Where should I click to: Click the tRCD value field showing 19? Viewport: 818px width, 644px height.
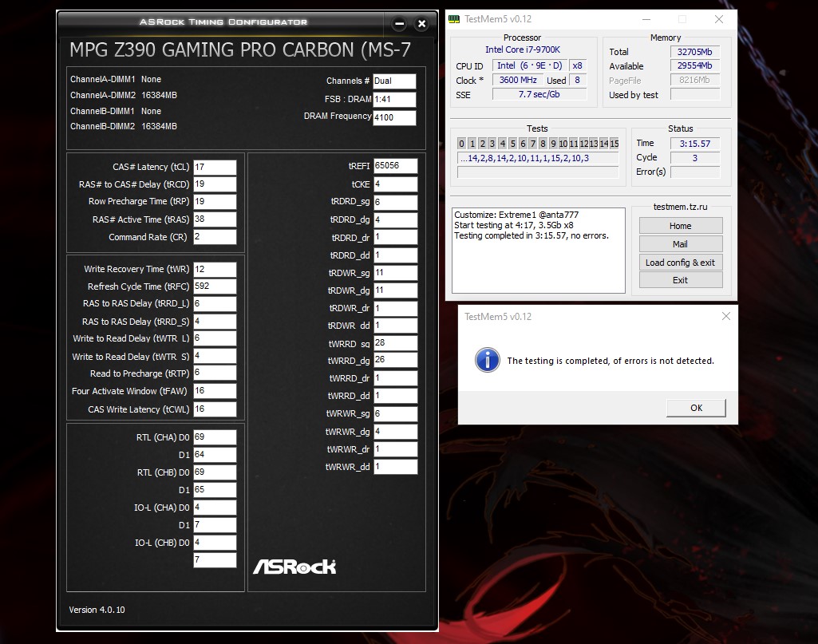[x=215, y=184]
